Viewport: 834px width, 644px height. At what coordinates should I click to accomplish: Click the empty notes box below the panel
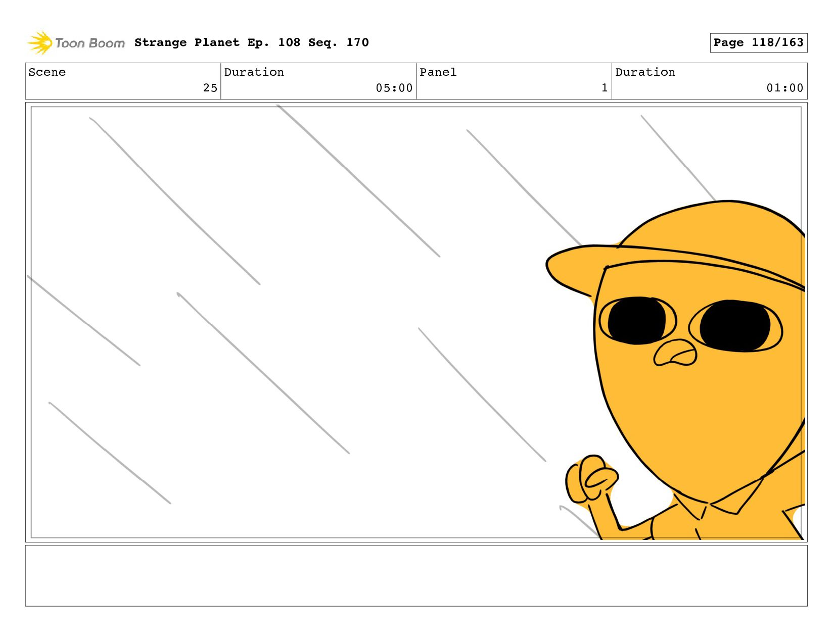tap(416, 575)
